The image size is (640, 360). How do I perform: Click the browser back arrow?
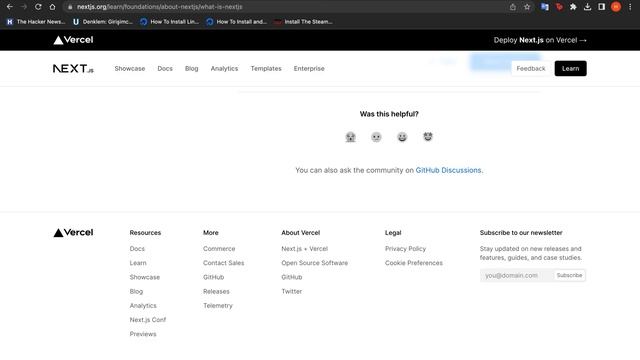click(9, 7)
